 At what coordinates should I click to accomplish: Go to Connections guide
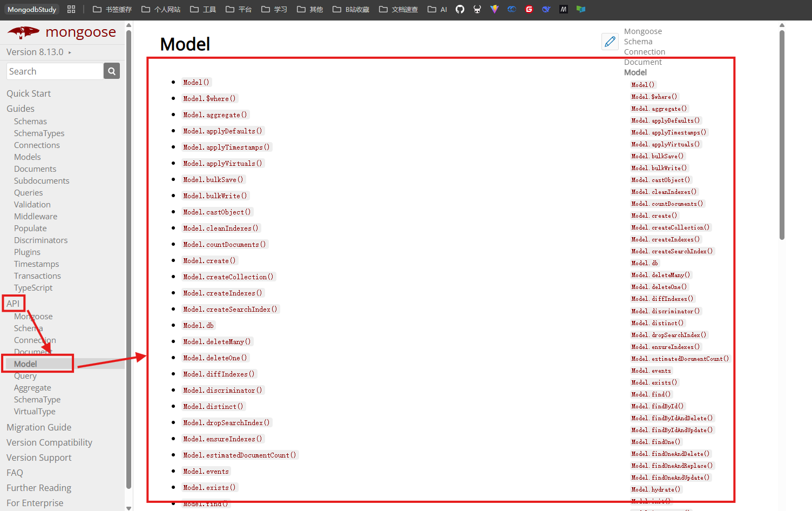pyautogui.click(x=37, y=145)
